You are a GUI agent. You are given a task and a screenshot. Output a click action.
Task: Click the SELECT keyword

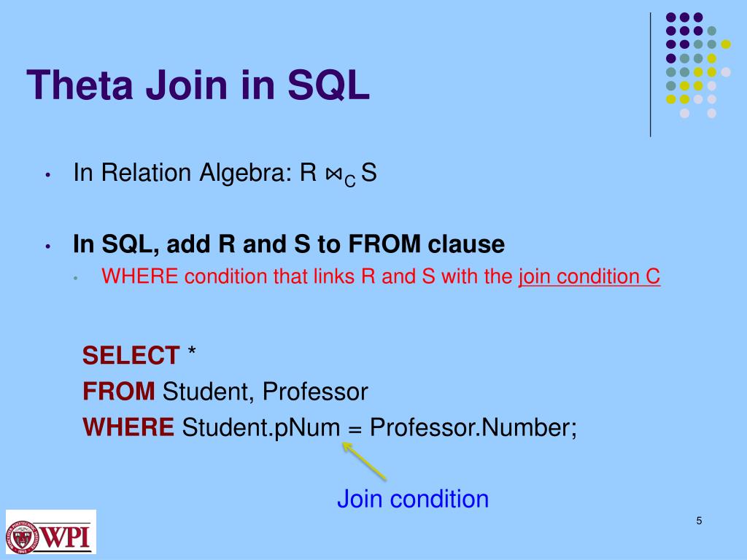pos(131,355)
